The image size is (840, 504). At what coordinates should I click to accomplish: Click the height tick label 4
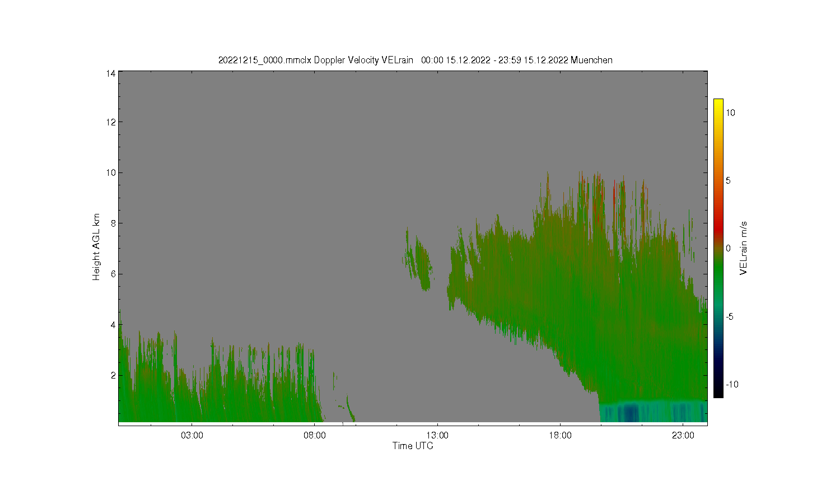(113, 325)
